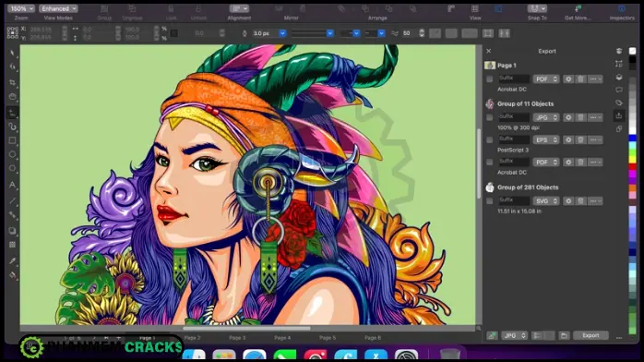The width and height of the screenshot is (644, 362).
Task: Select Group of 281 Objects entry
Action: point(528,187)
